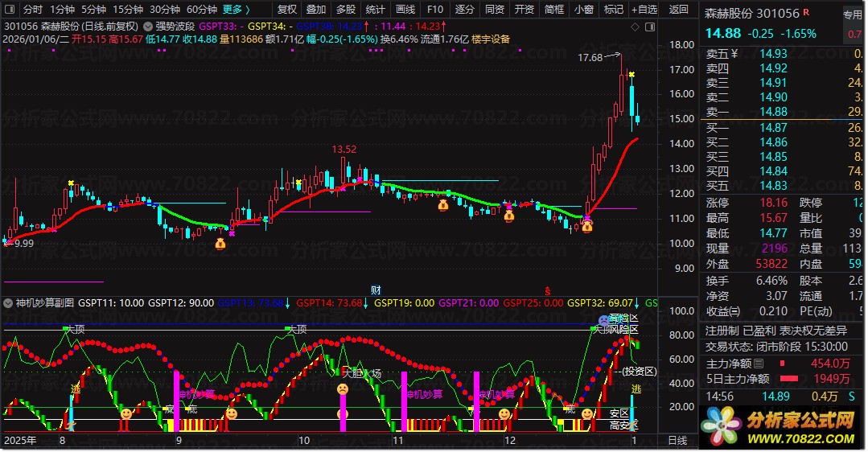Viewport: 868px width, 452px height.
Task: Click 13.52 price label on chart
Action: (x=344, y=150)
